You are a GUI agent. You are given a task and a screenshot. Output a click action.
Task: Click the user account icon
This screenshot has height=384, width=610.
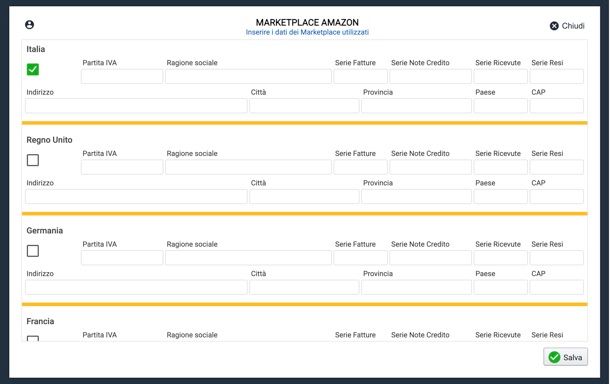30,25
